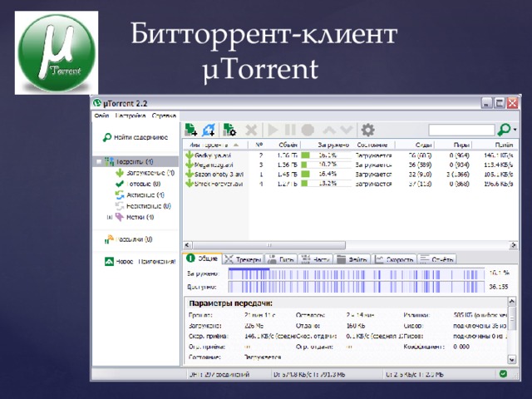
Task: Open the 'Рассылки (0)' RSS feeds item
Action: (128, 239)
